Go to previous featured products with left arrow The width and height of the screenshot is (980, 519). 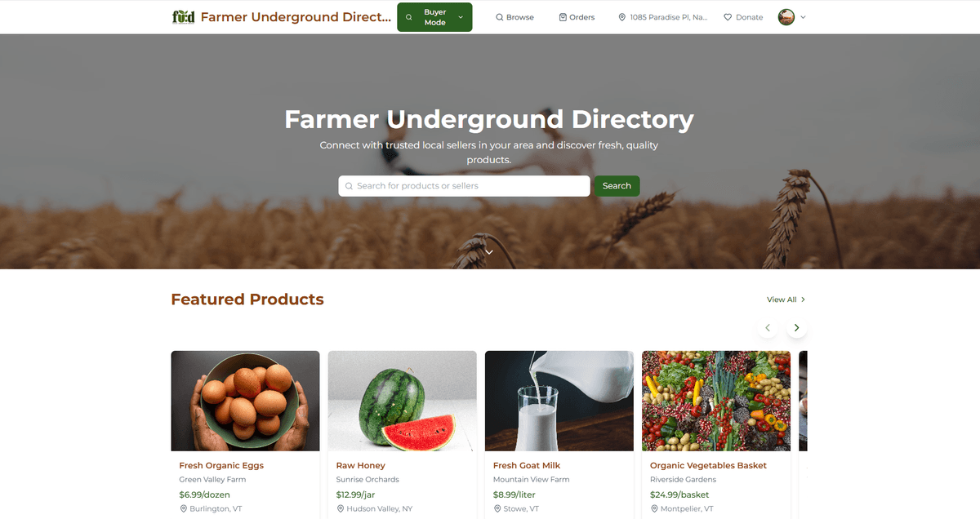click(x=767, y=328)
